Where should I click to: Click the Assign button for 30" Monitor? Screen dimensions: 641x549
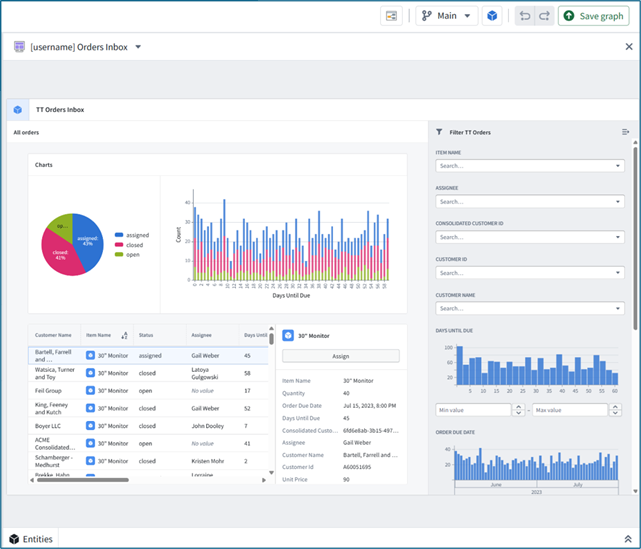(341, 356)
